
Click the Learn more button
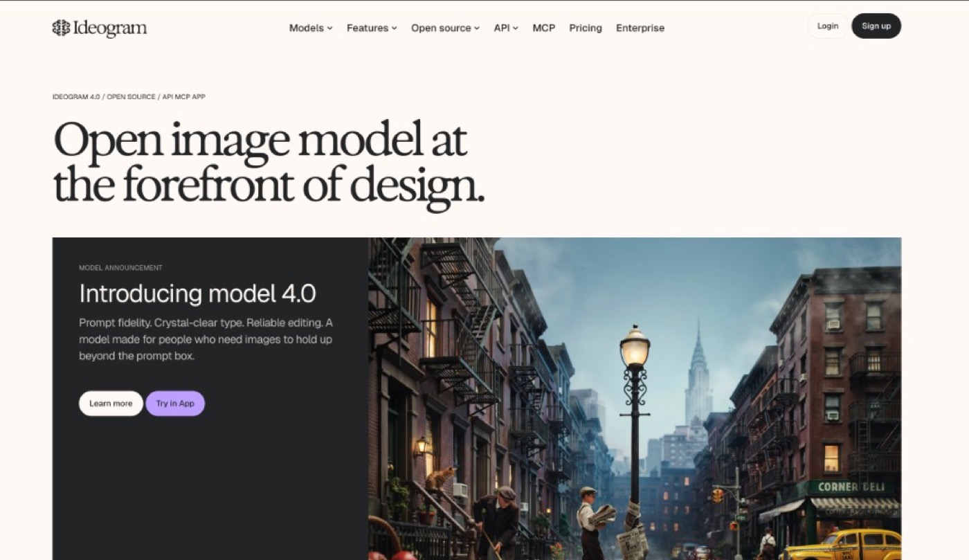pos(111,404)
